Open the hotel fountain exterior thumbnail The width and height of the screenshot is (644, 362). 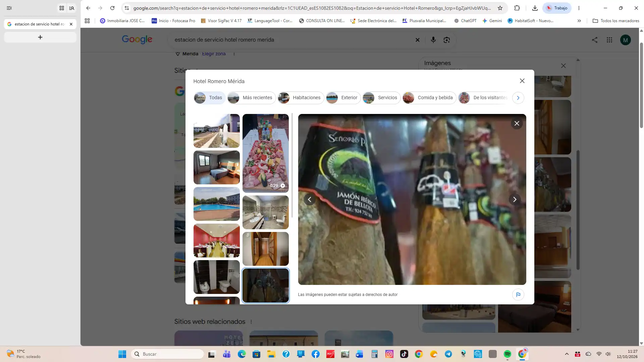[x=216, y=131]
